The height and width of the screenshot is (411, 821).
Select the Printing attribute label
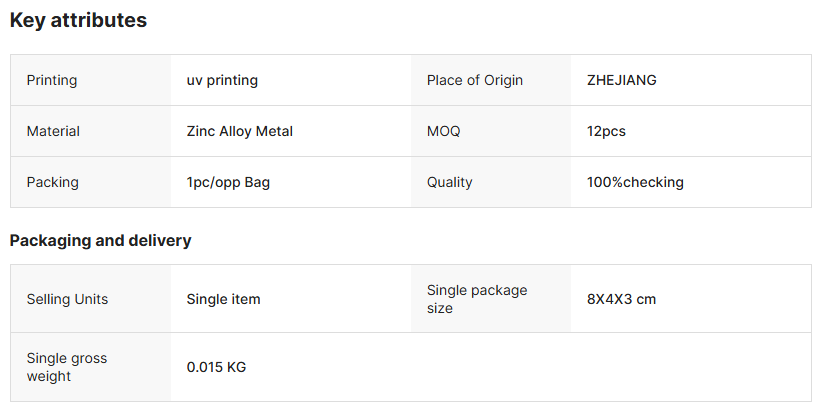(52, 80)
